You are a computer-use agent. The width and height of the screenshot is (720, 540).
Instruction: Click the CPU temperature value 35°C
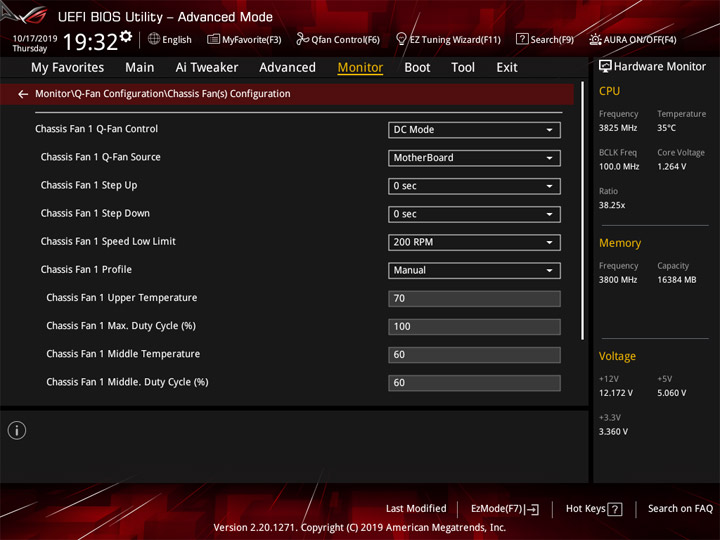coord(666,128)
